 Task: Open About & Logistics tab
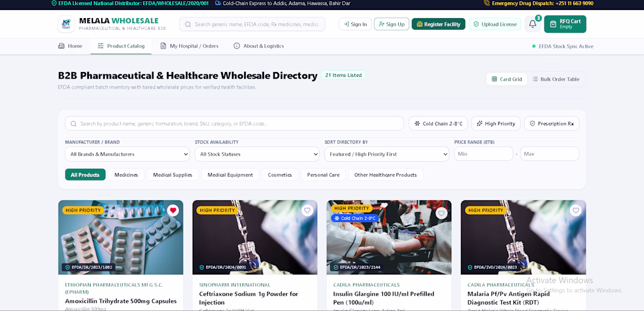258,46
